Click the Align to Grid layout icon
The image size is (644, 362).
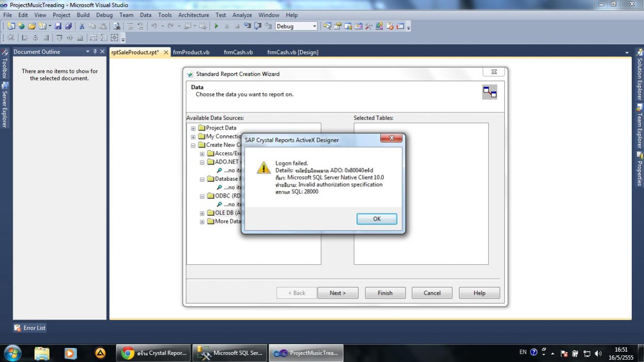coord(11,38)
